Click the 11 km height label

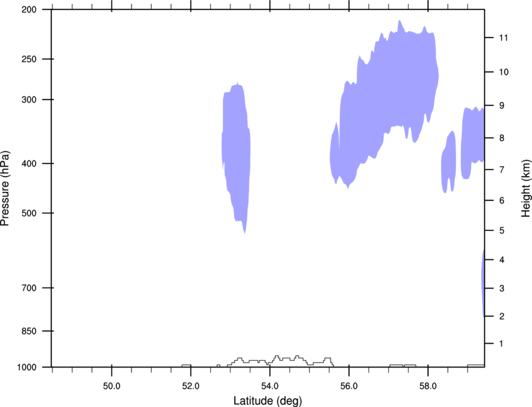503,38
